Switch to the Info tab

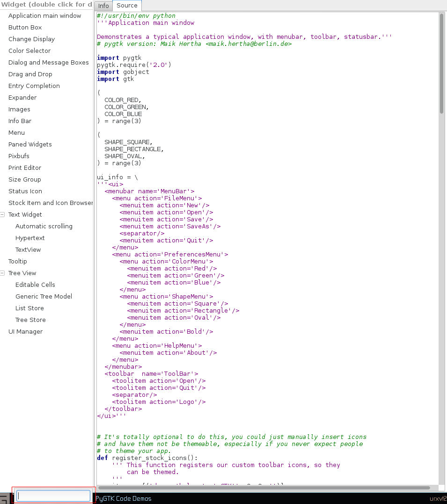(x=103, y=6)
